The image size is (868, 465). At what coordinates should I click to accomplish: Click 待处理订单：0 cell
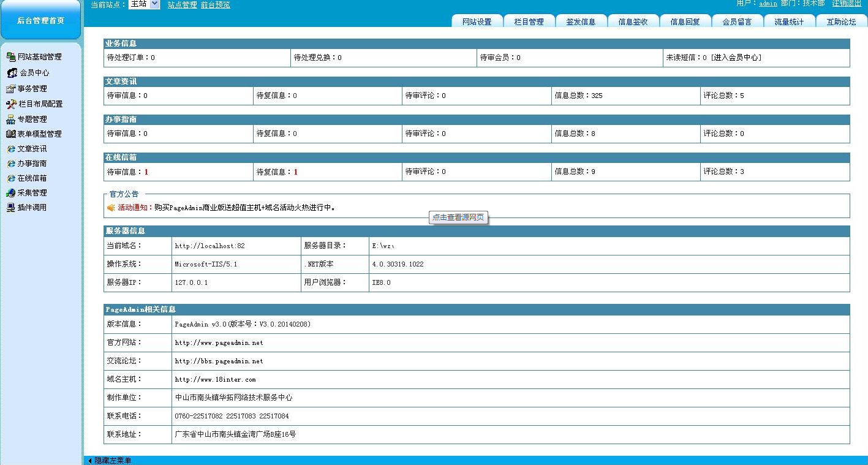coord(197,58)
